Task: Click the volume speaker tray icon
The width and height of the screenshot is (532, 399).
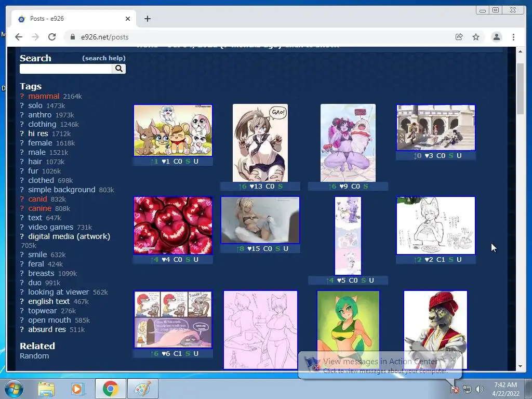Action: coord(479,389)
